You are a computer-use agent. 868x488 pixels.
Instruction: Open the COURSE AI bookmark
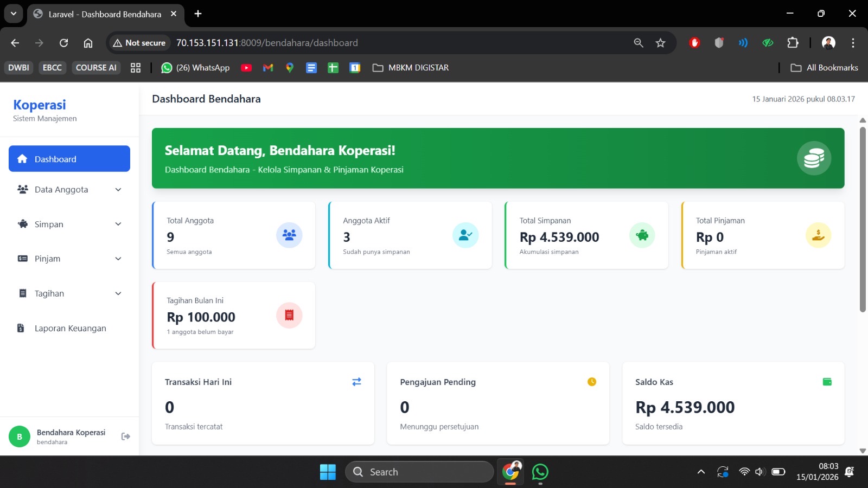click(x=96, y=68)
